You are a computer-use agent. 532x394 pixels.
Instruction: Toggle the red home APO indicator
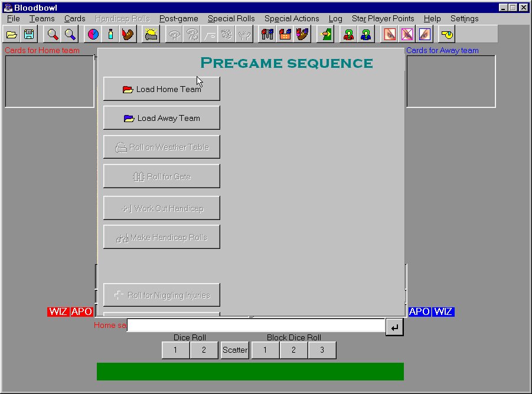click(81, 311)
